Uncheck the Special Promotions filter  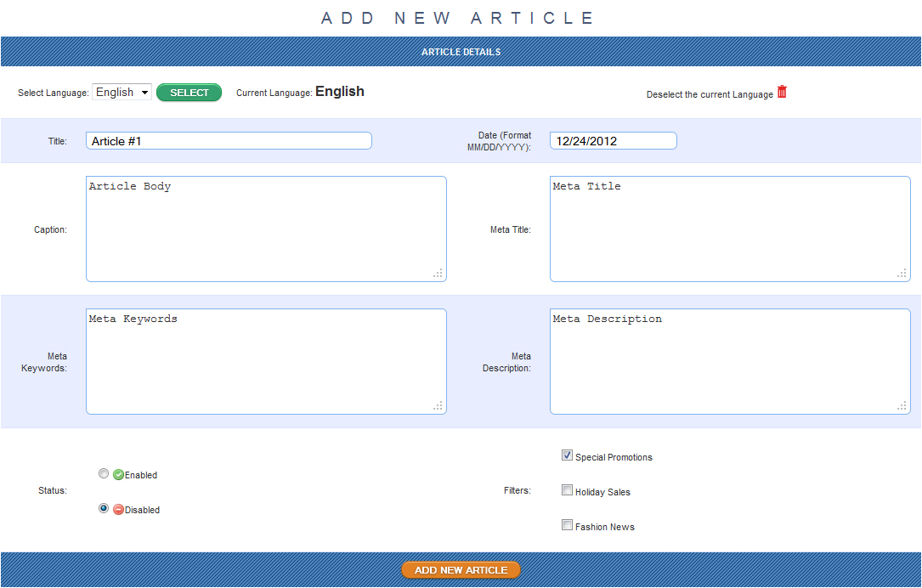[567, 455]
